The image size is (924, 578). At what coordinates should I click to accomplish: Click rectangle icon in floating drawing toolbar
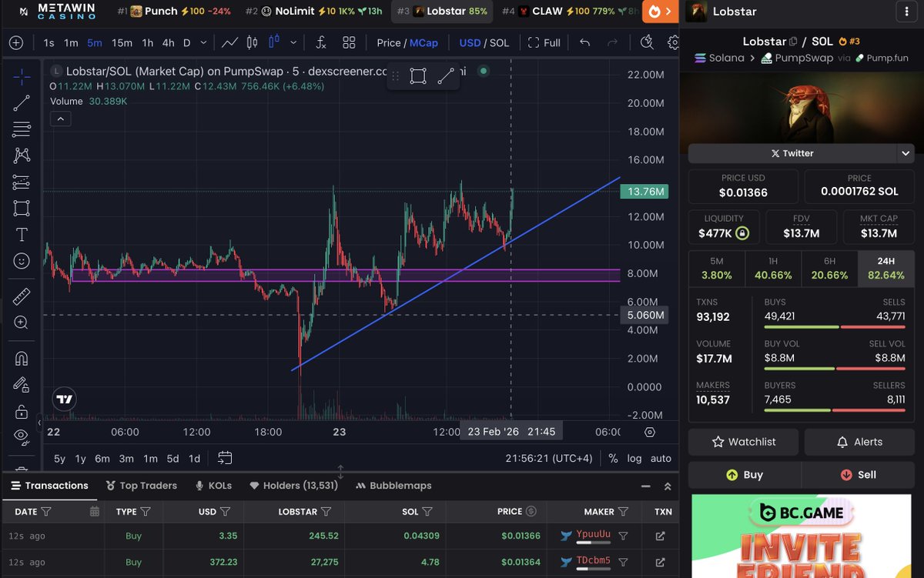coord(418,75)
